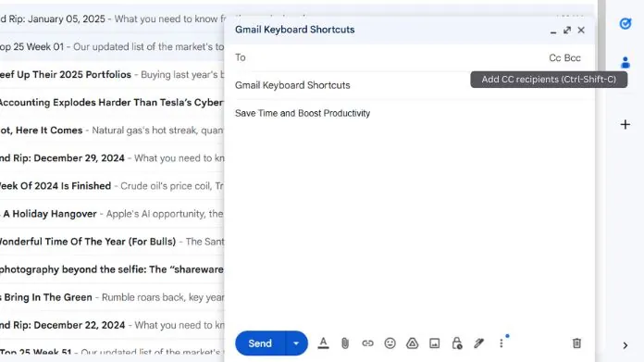Get add-ons with plus icon
This screenshot has width=644, height=362.
pos(625,124)
